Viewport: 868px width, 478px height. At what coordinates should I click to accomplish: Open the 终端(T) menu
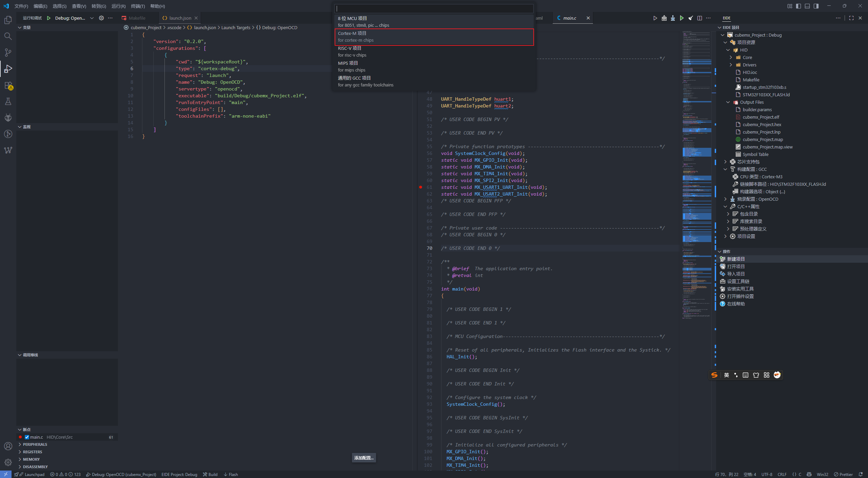pos(138,6)
